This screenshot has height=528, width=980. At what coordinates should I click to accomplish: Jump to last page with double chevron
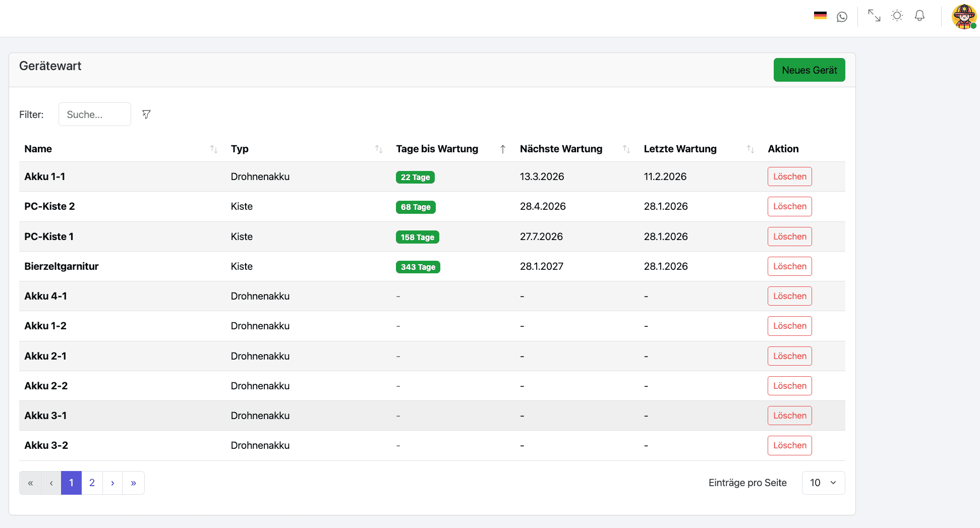[133, 483]
